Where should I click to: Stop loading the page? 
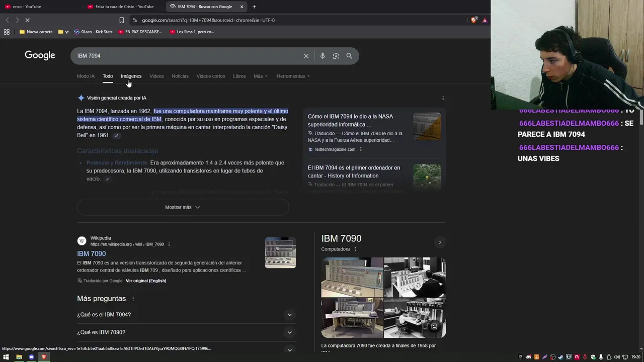point(27,20)
